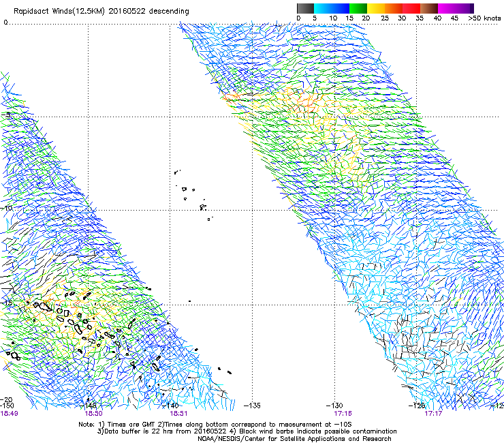The width and height of the screenshot is (504, 443).
Task: Click the legend label '25'
Action: coord(385,18)
